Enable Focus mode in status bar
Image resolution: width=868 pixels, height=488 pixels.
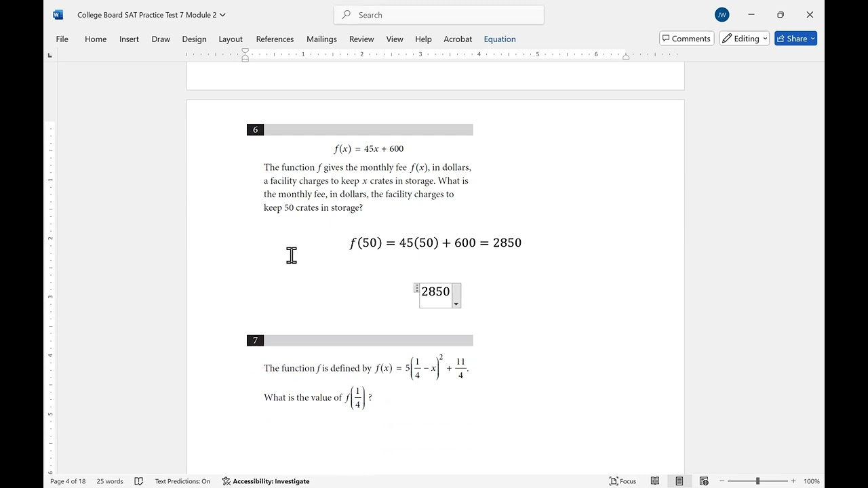(623, 481)
